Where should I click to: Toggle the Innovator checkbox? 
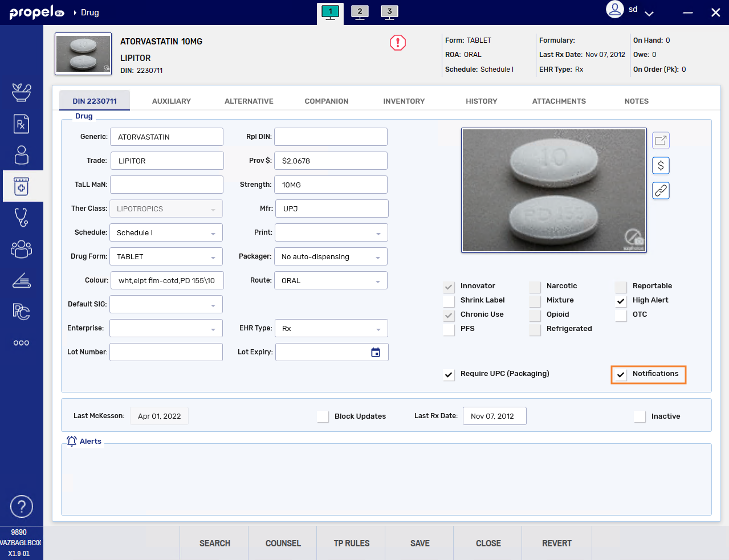point(449,287)
